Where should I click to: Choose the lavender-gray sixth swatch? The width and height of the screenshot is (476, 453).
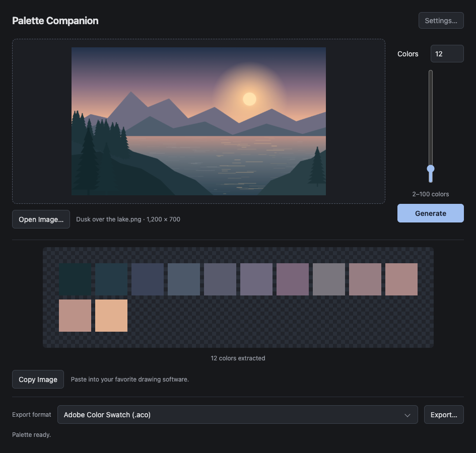tap(256, 279)
